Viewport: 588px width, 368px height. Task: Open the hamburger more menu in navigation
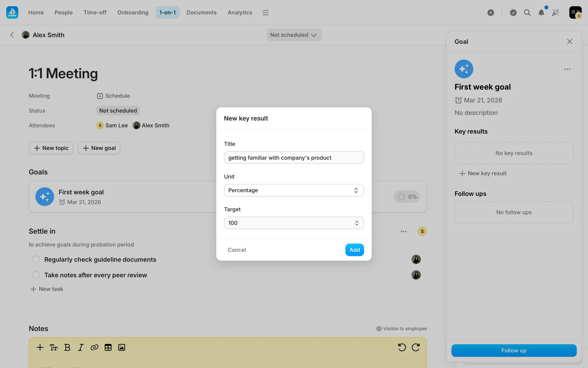266,13
